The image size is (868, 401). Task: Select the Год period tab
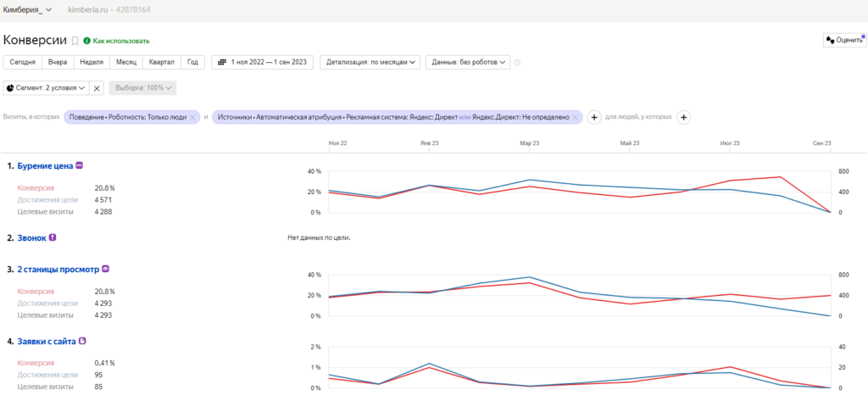tap(192, 62)
